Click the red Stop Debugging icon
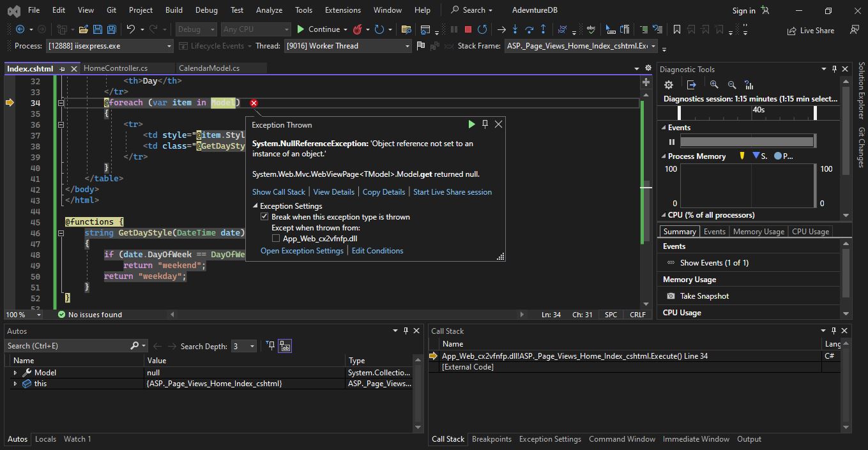Screen dimensions: 868x450 click(x=468, y=29)
